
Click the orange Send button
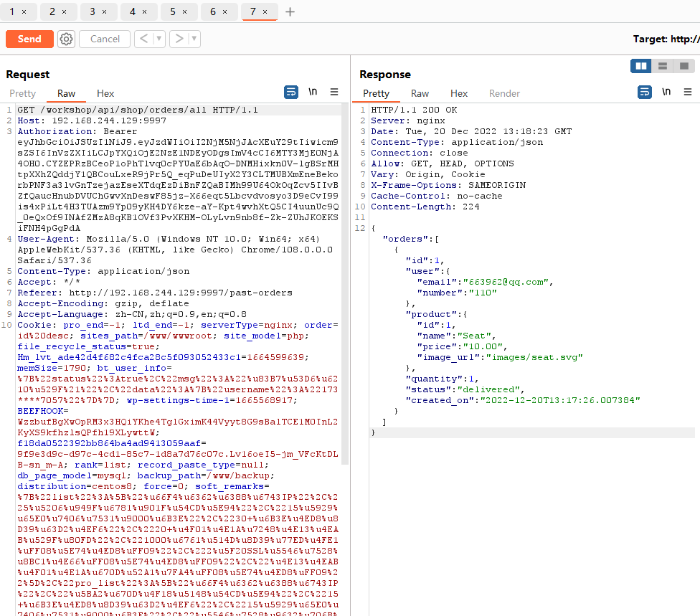[29, 39]
